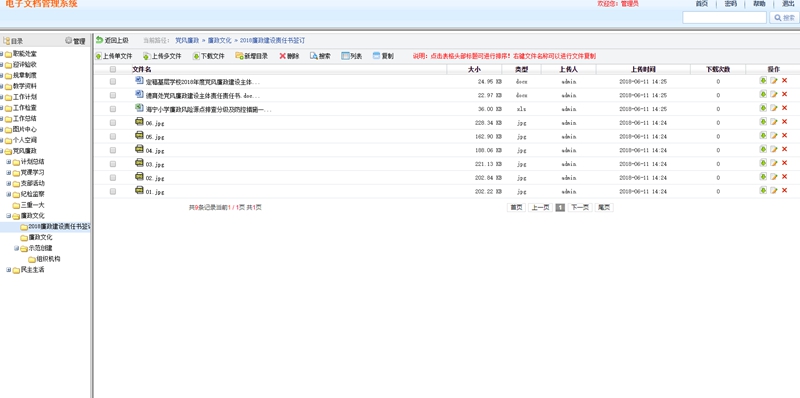The image size is (800, 398).
Task: Expand the 纪检监察 folder node
Action: click(9, 194)
